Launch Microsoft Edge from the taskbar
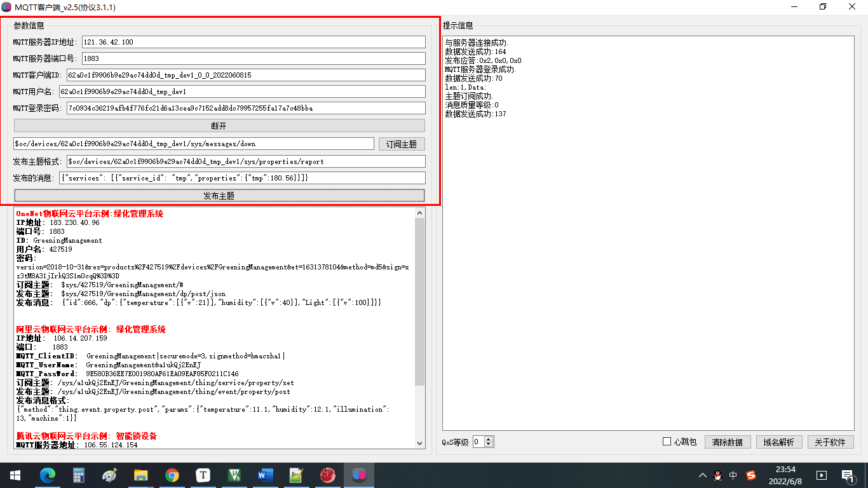Image resolution: width=868 pixels, height=488 pixels. point(48,475)
